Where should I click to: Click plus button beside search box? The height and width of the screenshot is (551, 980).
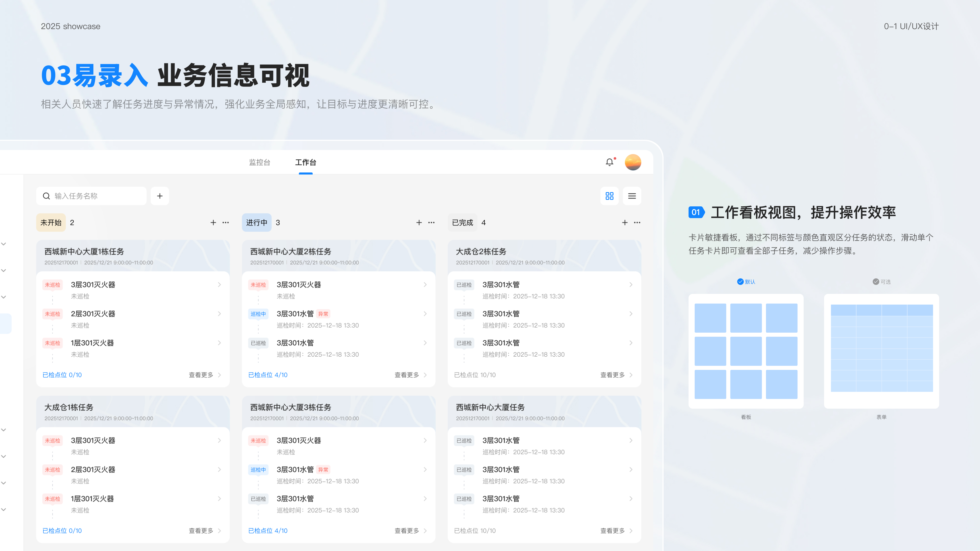pyautogui.click(x=160, y=196)
